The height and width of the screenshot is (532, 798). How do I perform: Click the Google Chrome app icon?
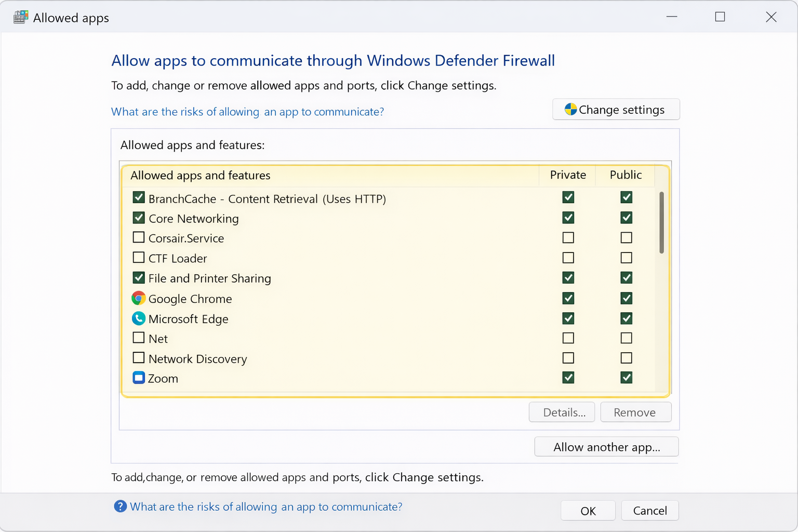click(138, 298)
